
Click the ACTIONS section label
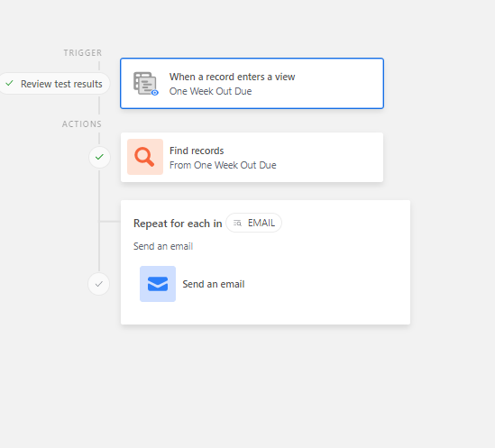[x=82, y=124]
